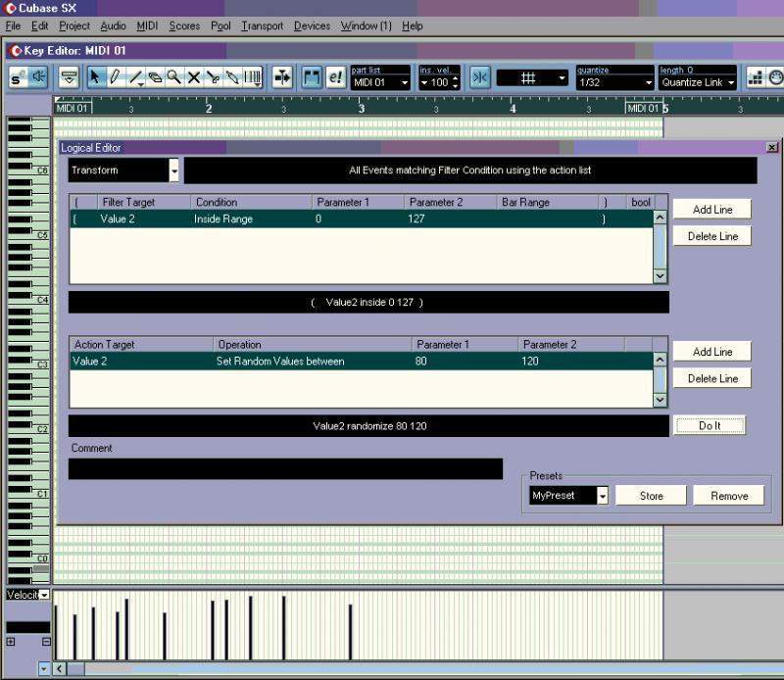Click the Show Info line icon

69,77
